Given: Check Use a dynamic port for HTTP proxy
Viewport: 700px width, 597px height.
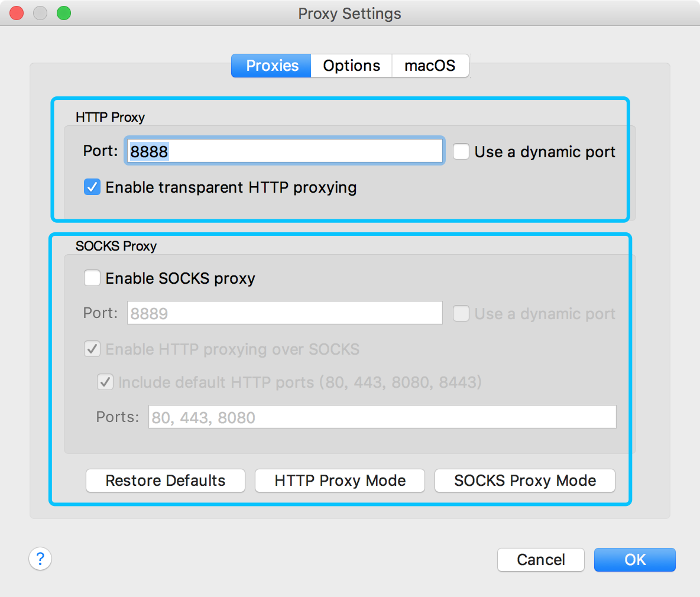Looking at the screenshot, I should pos(461,151).
